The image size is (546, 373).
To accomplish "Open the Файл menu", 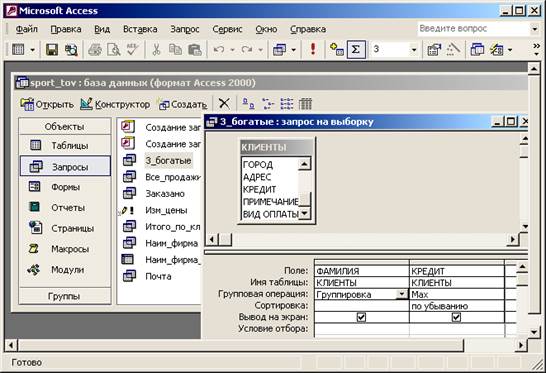I will pyautogui.click(x=27, y=29).
